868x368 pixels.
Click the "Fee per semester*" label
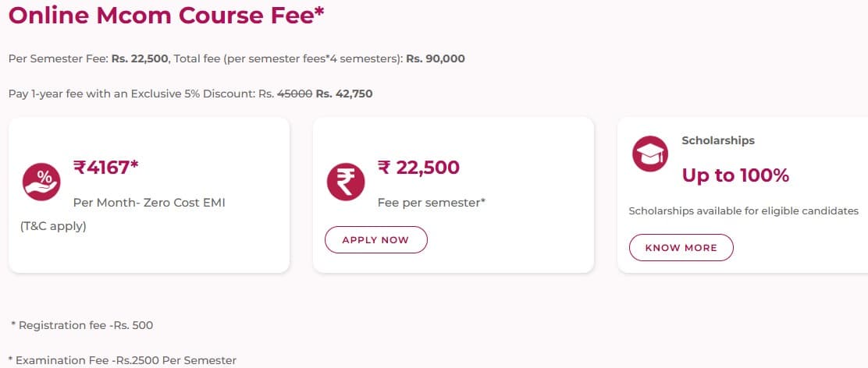tap(431, 202)
